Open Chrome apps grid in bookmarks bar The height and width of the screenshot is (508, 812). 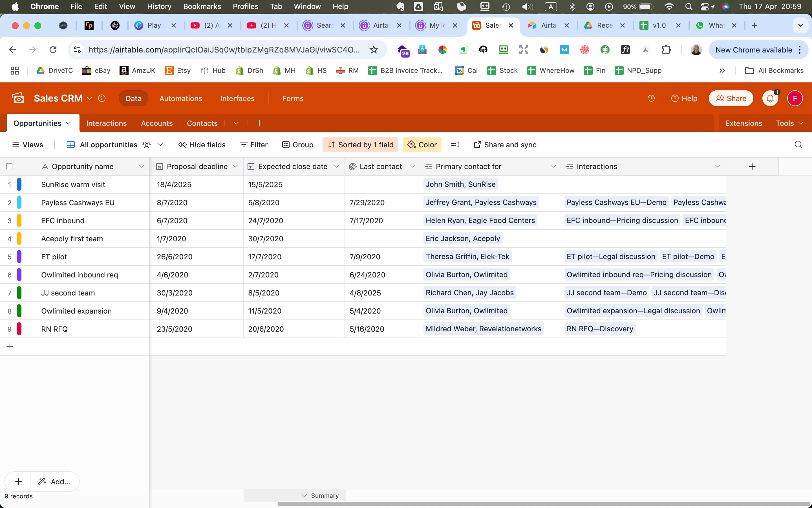(x=14, y=71)
